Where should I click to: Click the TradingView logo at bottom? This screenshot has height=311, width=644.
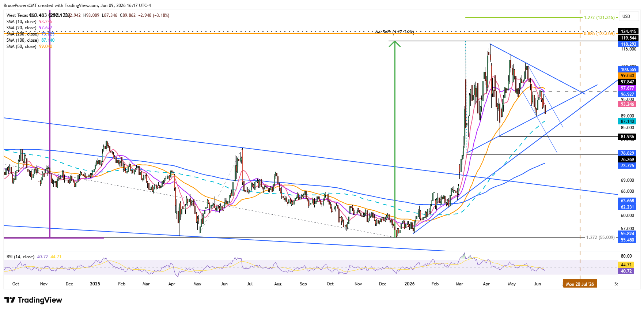click(33, 300)
